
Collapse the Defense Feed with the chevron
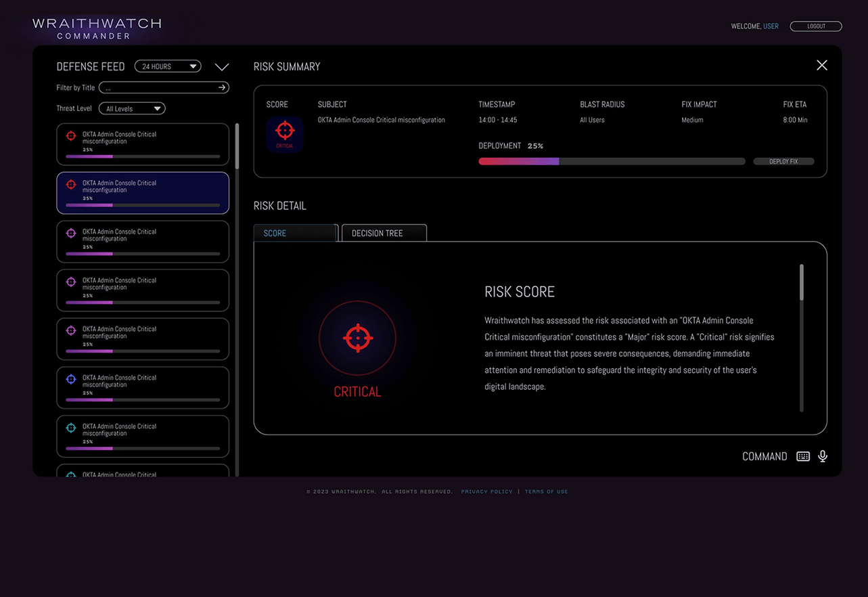(x=222, y=67)
